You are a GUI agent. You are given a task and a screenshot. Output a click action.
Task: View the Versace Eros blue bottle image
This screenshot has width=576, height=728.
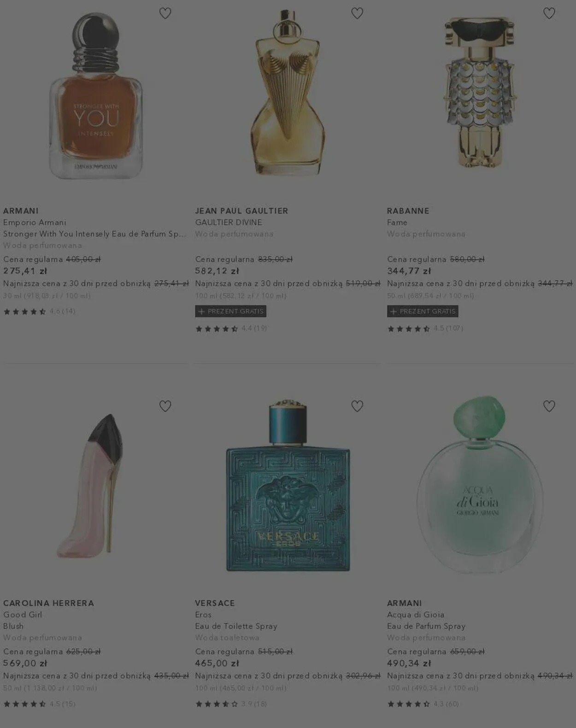[288, 485]
